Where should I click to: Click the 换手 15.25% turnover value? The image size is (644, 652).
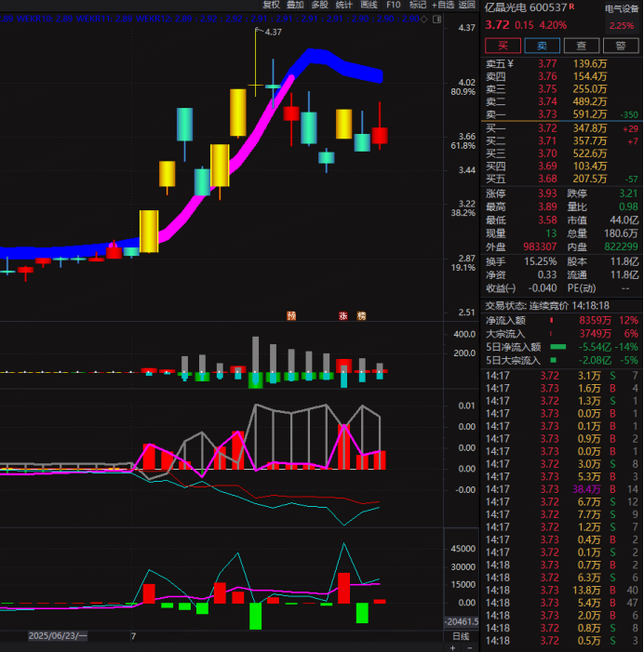(540, 262)
